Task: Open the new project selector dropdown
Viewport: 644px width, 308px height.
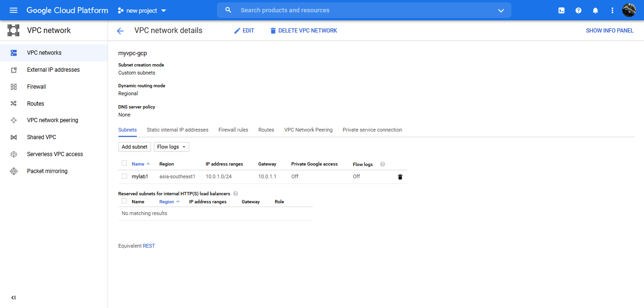Action: [x=142, y=10]
